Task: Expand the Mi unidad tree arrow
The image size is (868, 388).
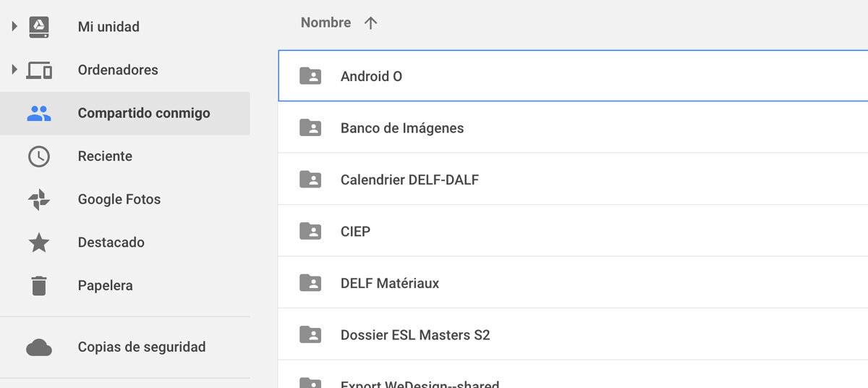Action: (x=14, y=27)
